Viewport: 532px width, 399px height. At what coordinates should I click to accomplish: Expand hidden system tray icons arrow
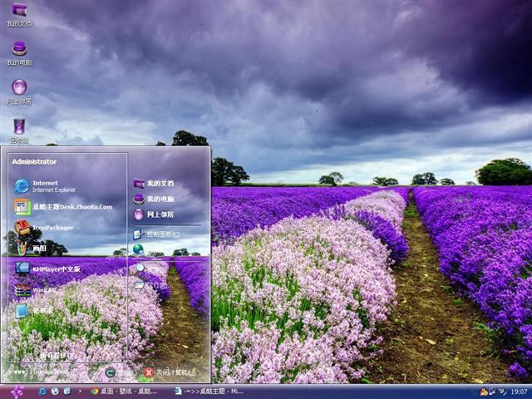[475, 392]
